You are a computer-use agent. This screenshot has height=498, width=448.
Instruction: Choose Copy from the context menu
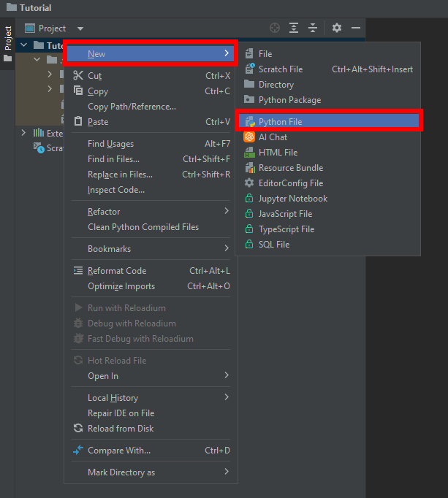click(151, 91)
